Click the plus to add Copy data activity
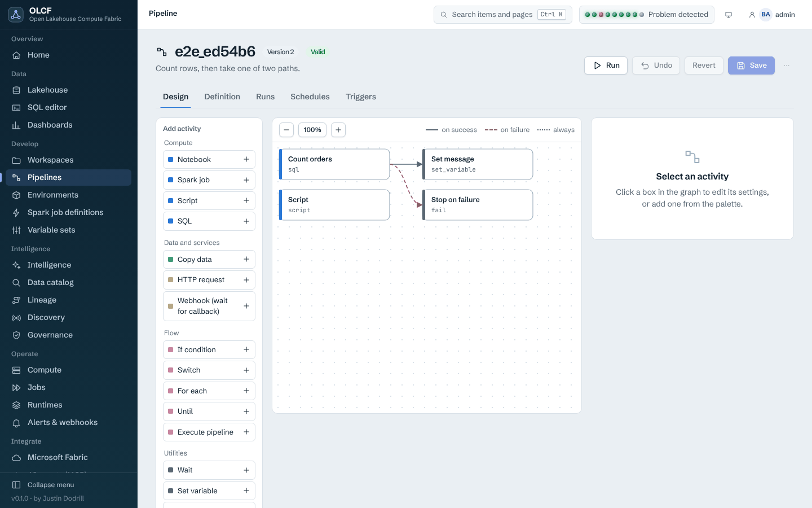This screenshot has width=812, height=508. [x=246, y=259]
